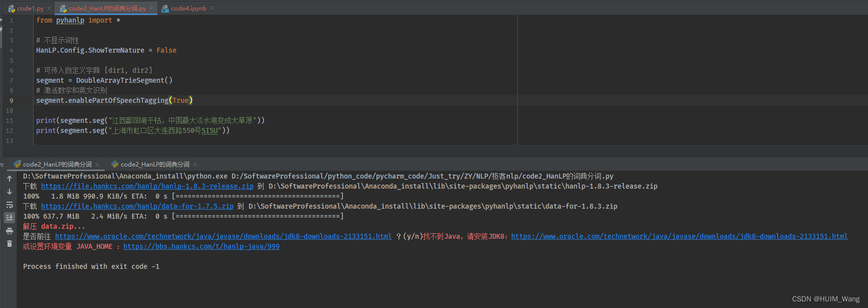The image size is (868, 308).
Task: Toggle Scroll to End in Run console
Action: (x=10, y=217)
